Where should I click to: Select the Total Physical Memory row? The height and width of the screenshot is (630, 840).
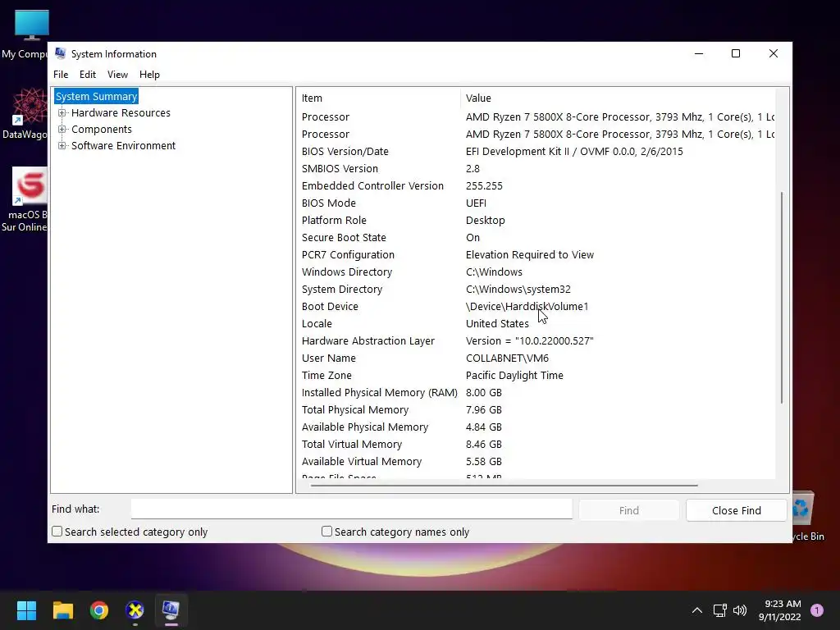click(536, 410)
